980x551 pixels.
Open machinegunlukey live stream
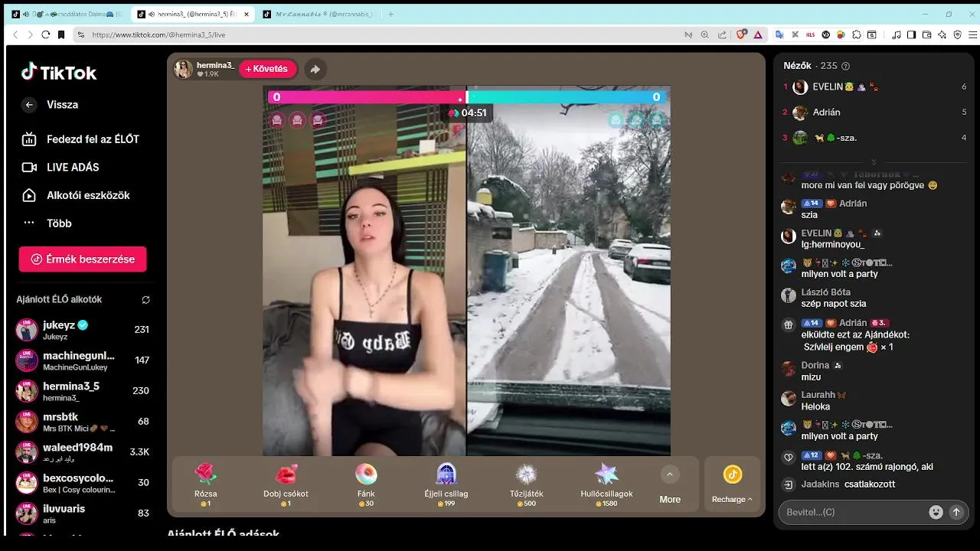click(x=83, y=360)
